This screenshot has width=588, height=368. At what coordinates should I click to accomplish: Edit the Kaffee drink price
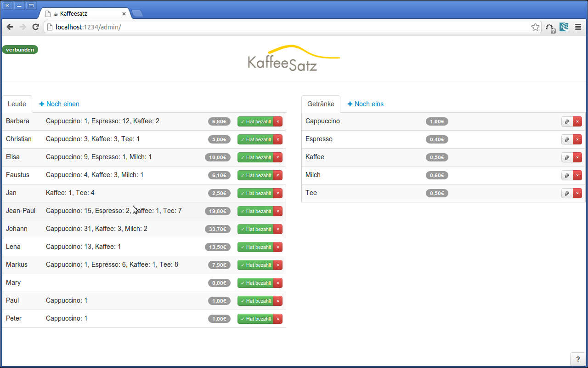point(567,157)
